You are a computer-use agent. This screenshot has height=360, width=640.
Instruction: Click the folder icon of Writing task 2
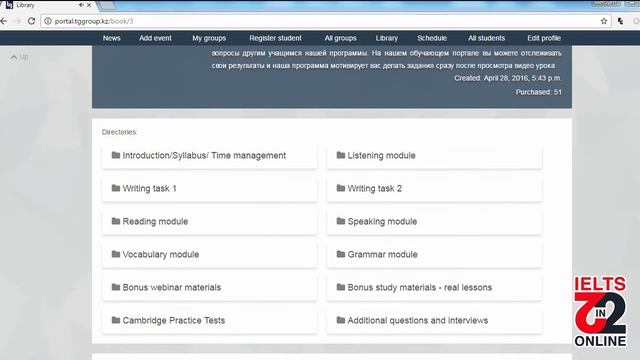(x=341, y=188)
